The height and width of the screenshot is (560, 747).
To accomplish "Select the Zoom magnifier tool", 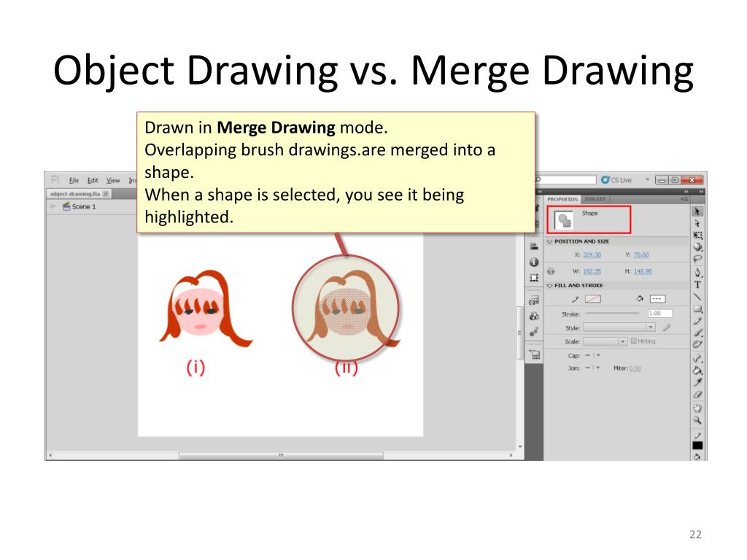I will [x=697, y=421].
